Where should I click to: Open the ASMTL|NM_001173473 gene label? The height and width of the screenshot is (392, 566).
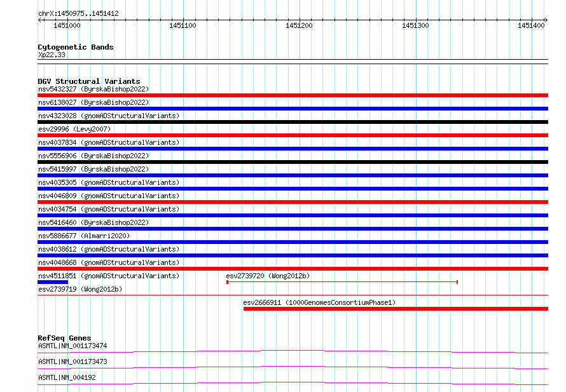point(72,362)
